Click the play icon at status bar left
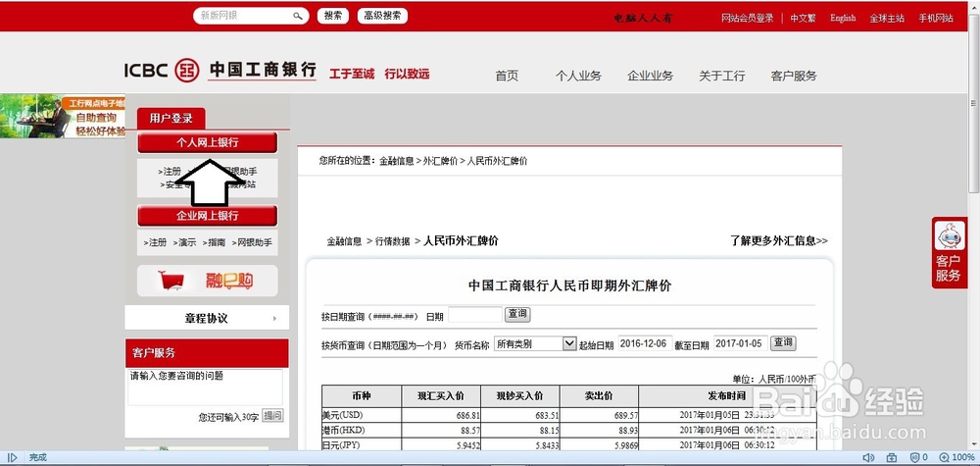 point(13,458)
